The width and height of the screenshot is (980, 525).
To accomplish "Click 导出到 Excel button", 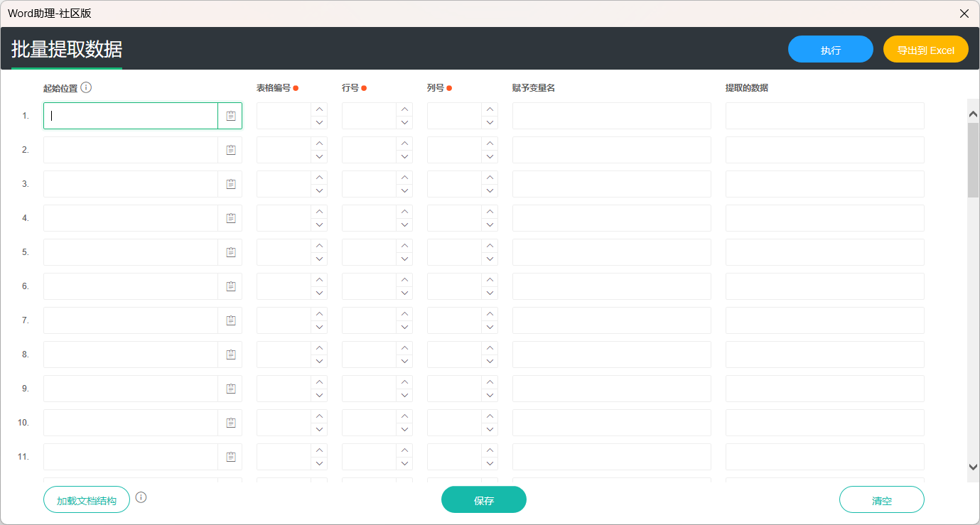I will (x=926, y=50).
